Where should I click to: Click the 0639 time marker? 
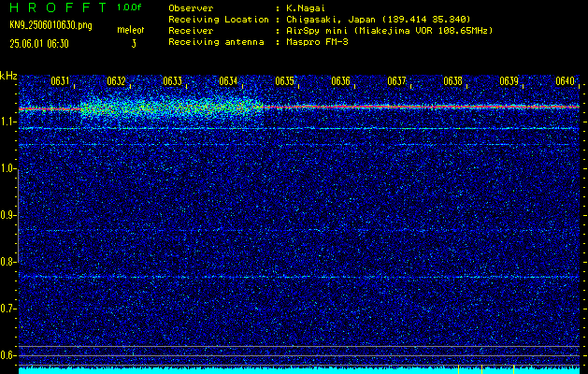[x=509, y=81]
